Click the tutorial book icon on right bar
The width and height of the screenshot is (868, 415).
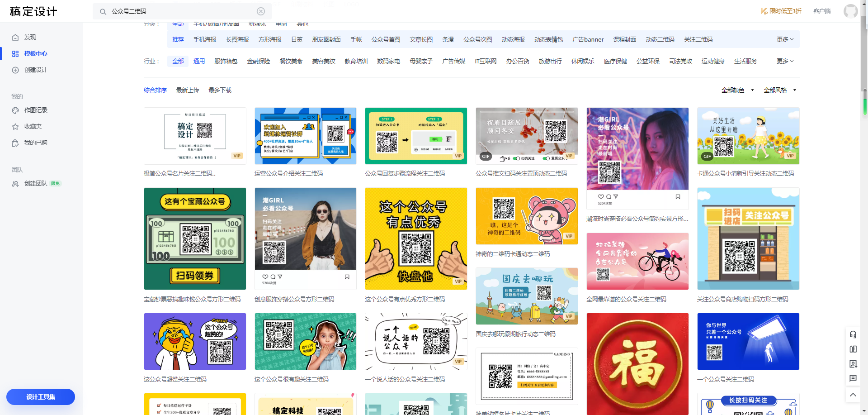pyautogui.click(x=853, y=349)
